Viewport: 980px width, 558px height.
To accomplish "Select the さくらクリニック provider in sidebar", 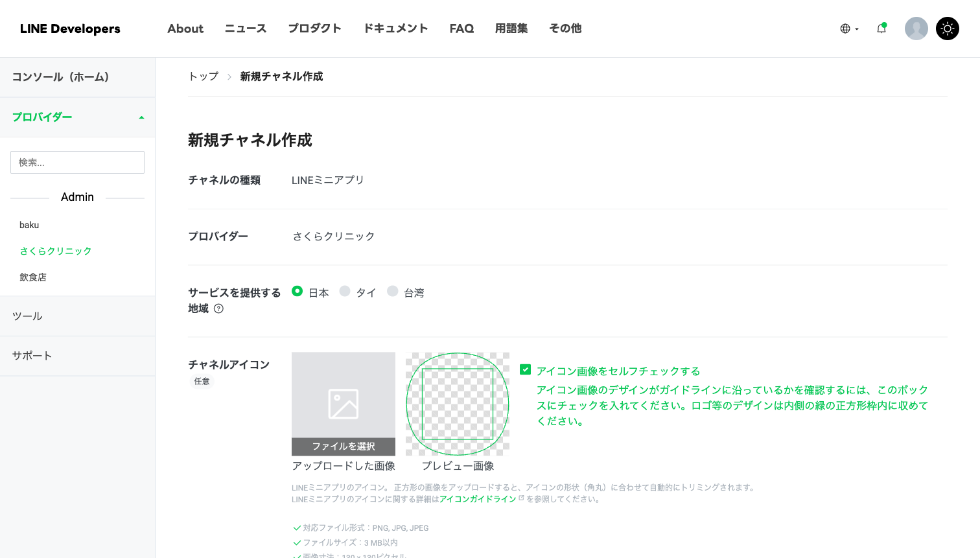I will 56,251.
